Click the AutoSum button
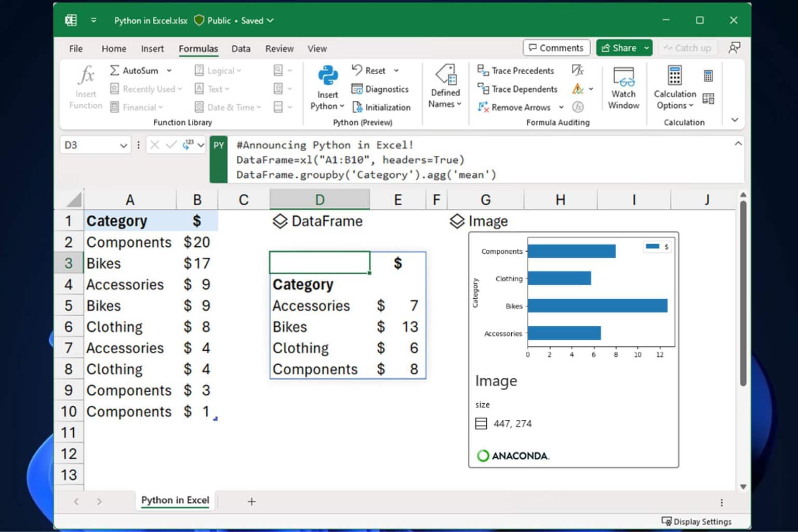This screenshot has width=798, height=532. point(134,71)
